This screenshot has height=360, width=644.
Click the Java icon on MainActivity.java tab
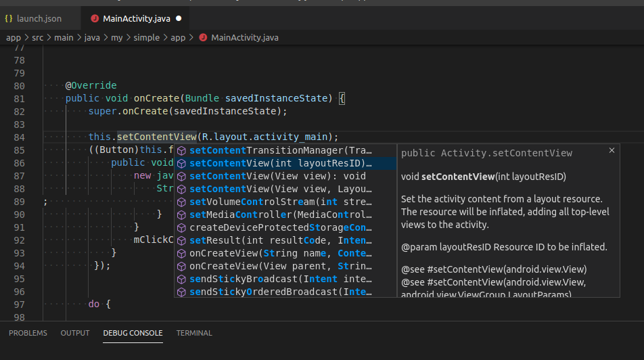click(95, 18)
